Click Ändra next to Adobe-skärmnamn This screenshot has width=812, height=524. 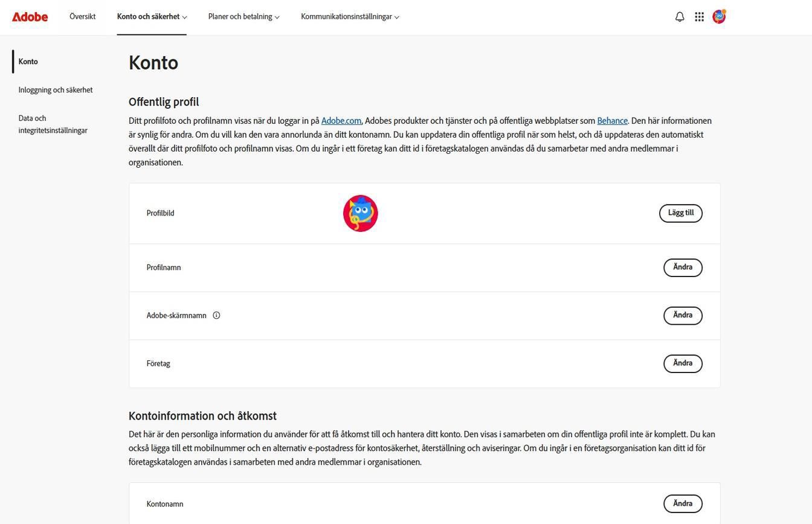683,315
